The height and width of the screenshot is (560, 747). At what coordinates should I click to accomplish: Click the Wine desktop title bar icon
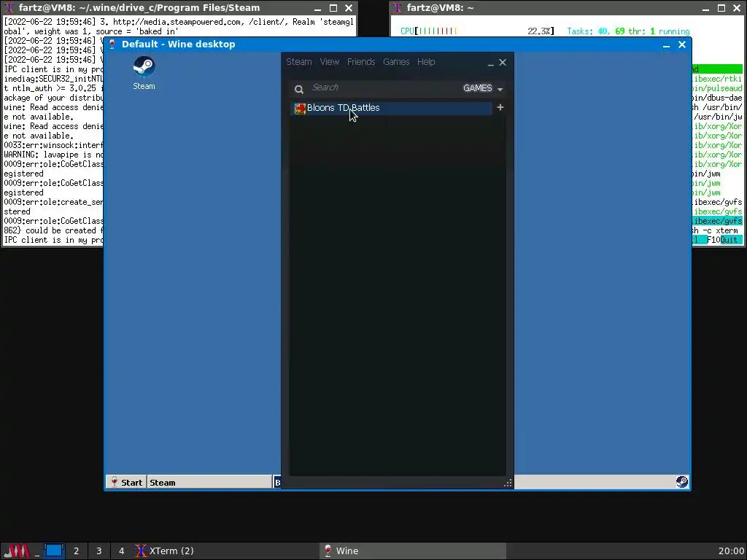point(112,44)
